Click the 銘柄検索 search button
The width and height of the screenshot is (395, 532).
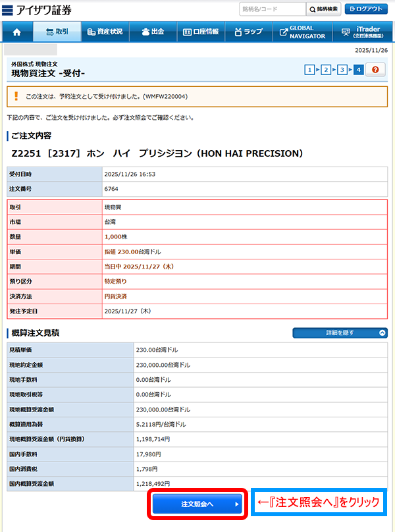pos(324,9)
